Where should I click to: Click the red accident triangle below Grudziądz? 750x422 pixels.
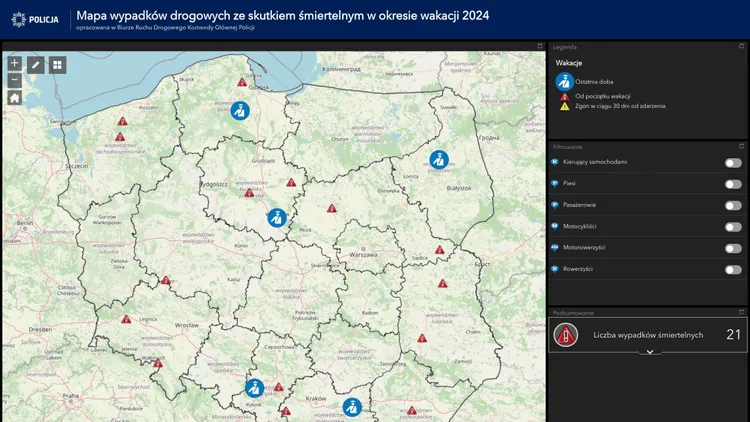click(291, 182)
